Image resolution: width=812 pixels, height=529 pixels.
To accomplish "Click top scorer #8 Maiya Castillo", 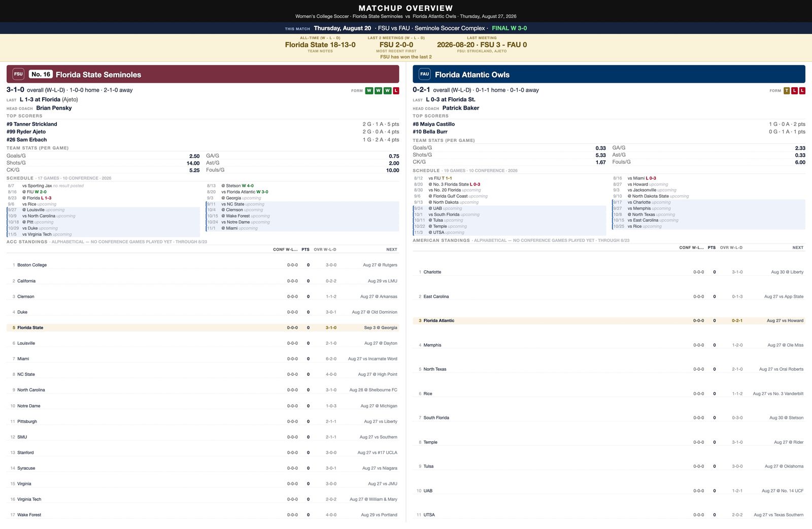I will 434,124.
